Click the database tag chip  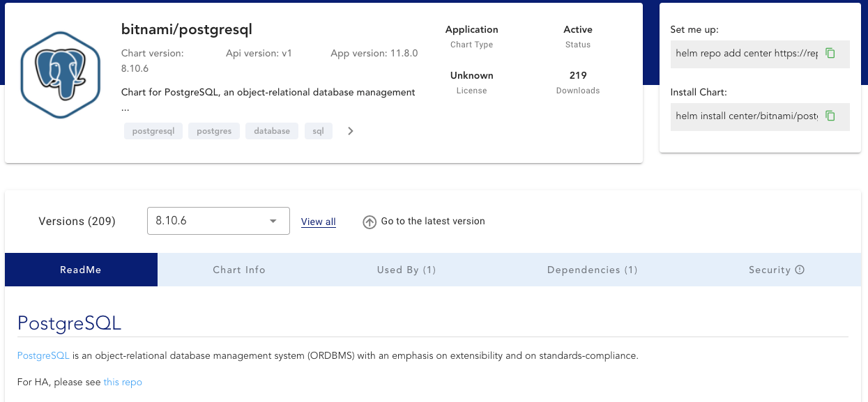tap(272, 131)
